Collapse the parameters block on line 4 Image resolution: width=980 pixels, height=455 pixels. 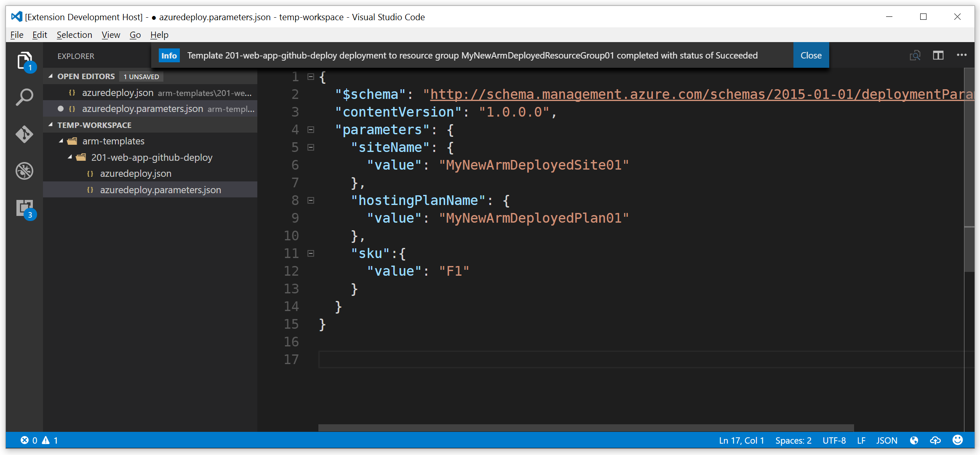pos(311,130)
